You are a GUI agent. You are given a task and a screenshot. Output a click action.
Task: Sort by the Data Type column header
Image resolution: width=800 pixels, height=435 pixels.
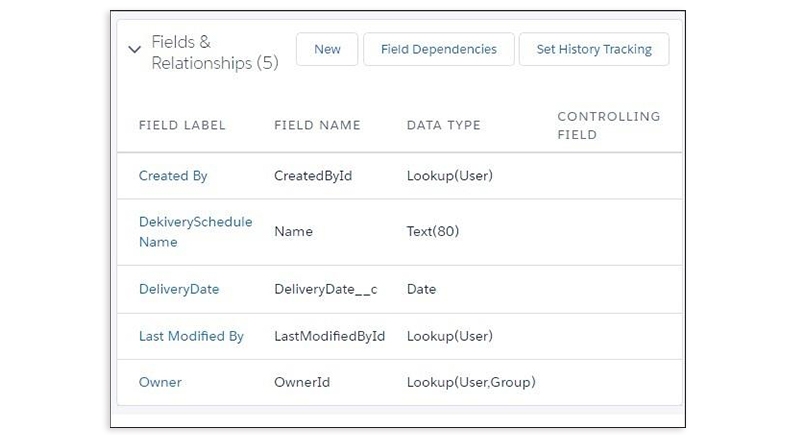[x=443, y=125]
